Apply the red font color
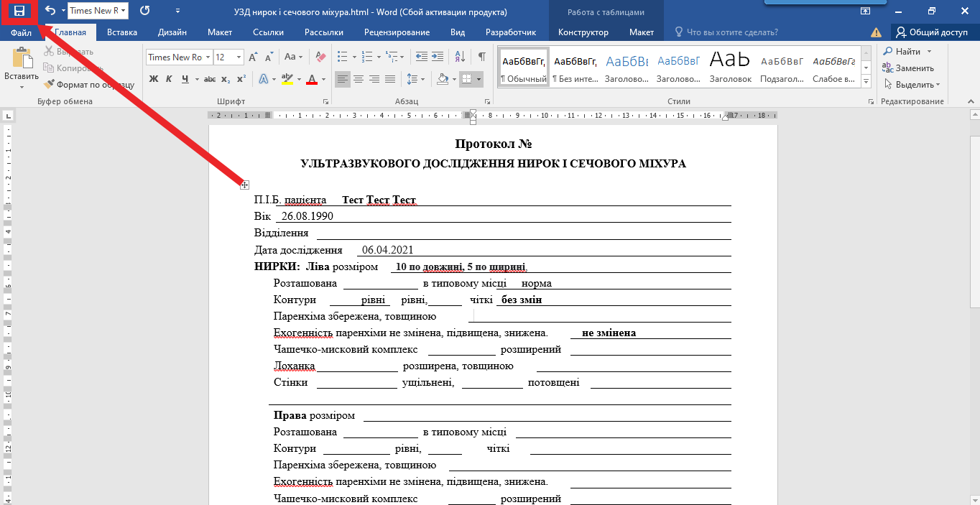Viewport: 980px width, 505px height. [312, 79]
